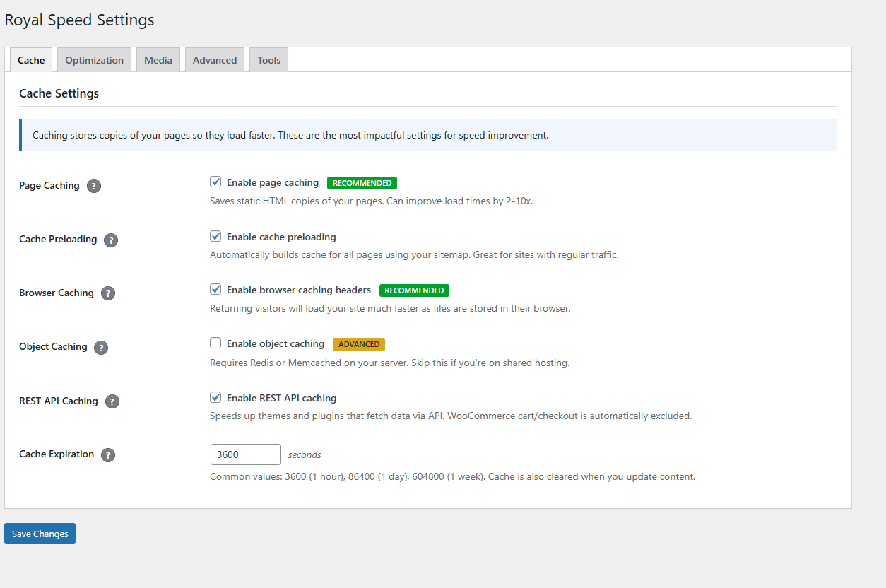886x588 pixels.
Task: Disable REST API caching
Action: (215, 397)
